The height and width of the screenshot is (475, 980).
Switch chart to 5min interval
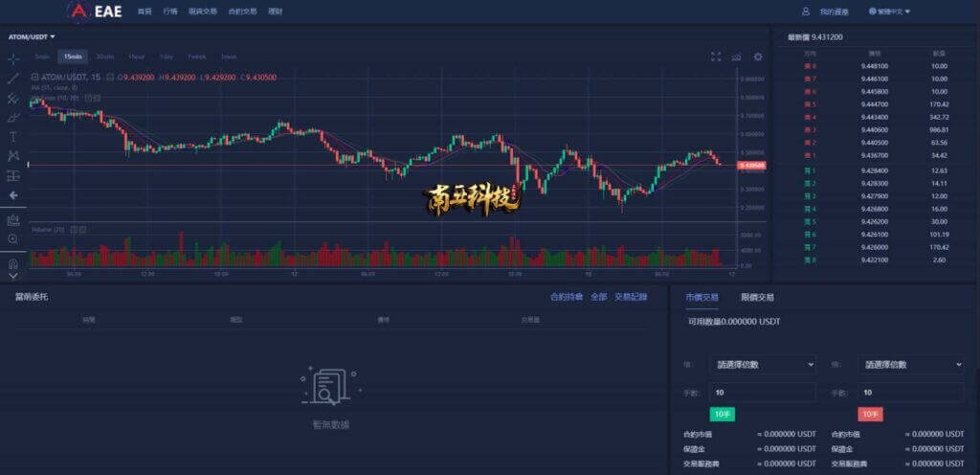42,57
